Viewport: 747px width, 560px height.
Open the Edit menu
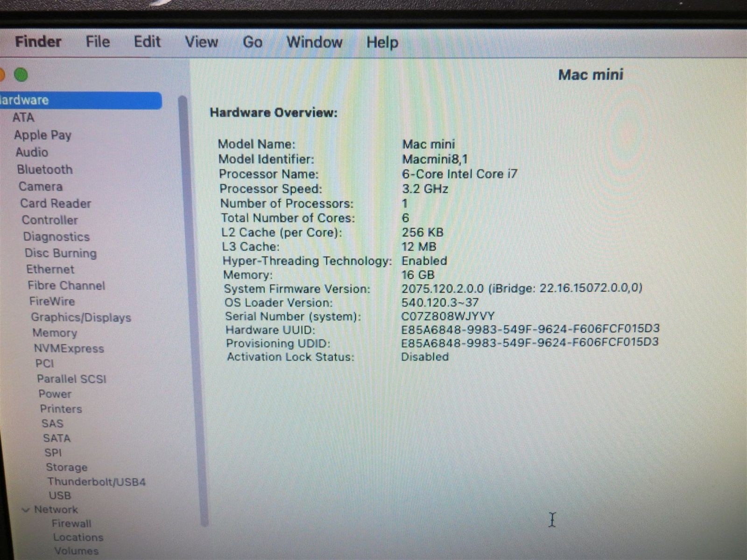click(147, 42)
